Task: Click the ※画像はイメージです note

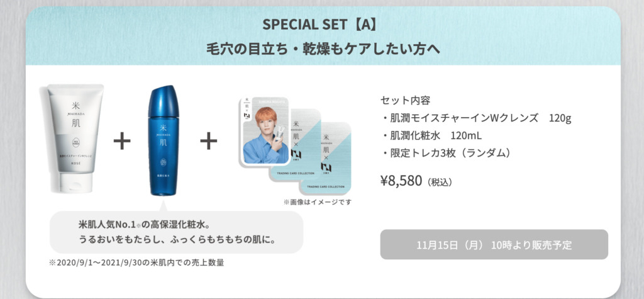Action: [318, 202]
